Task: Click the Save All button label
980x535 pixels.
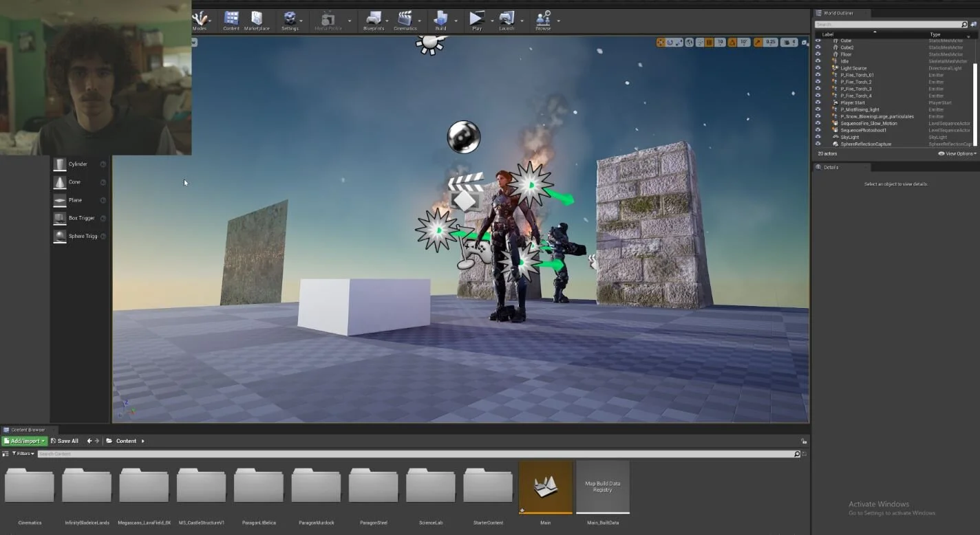Action: pos(68,441)
